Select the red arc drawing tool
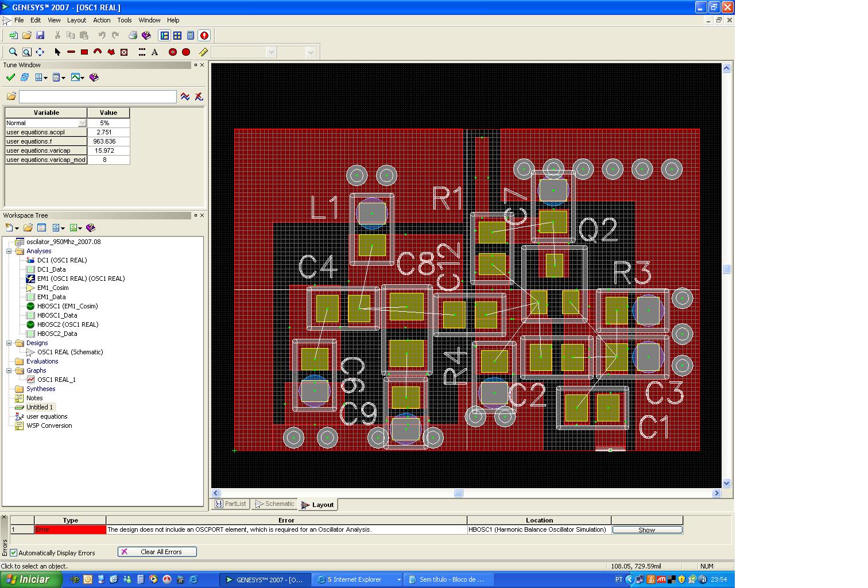868x588 pixels. pyautogui.click(x=98, y=52)
